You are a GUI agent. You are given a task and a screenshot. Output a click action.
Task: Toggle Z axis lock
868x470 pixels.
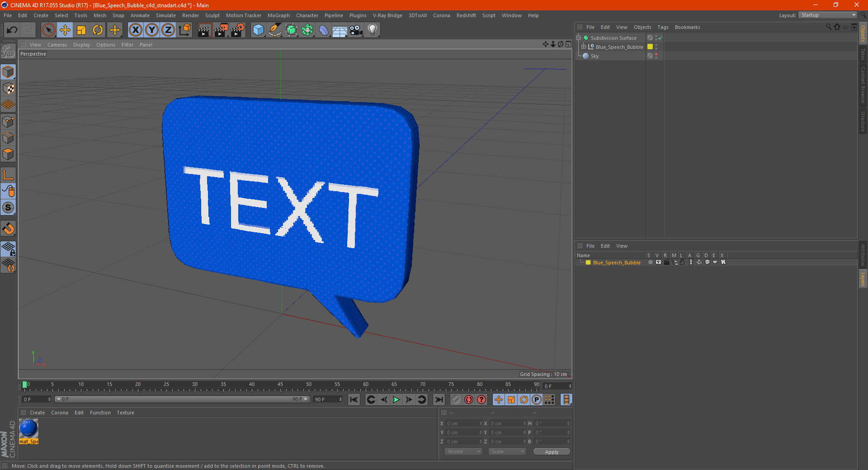(x=168, y=30)
